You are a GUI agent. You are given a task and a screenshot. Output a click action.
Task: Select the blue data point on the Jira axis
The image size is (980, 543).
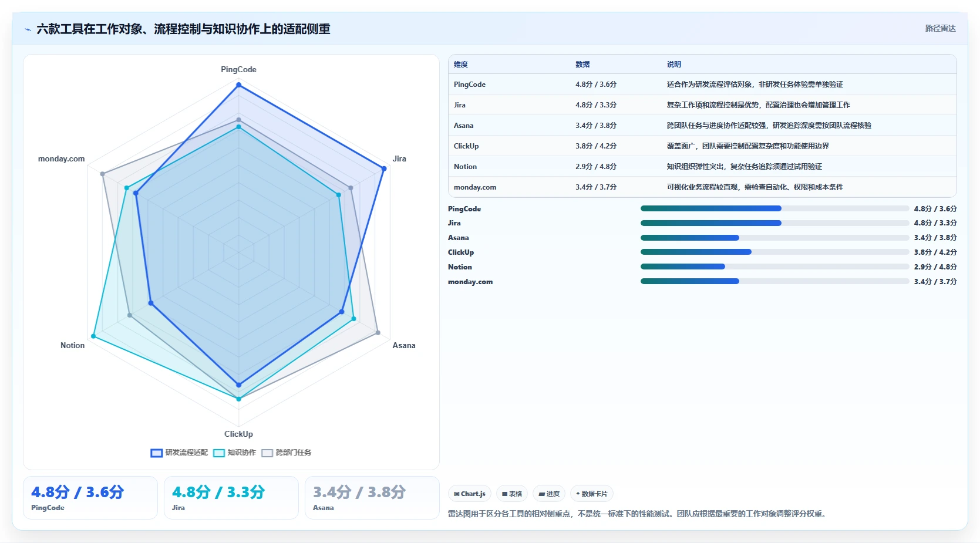click(384, 168)
